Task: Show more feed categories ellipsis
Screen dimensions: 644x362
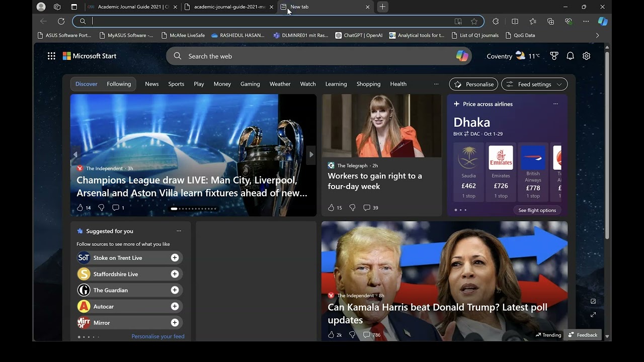Action: click(436, 84)
